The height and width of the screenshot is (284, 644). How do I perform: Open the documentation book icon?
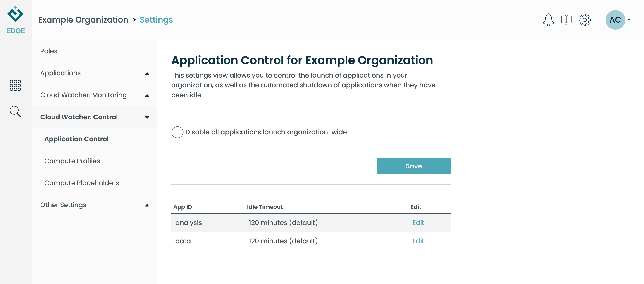pos(566,20)
